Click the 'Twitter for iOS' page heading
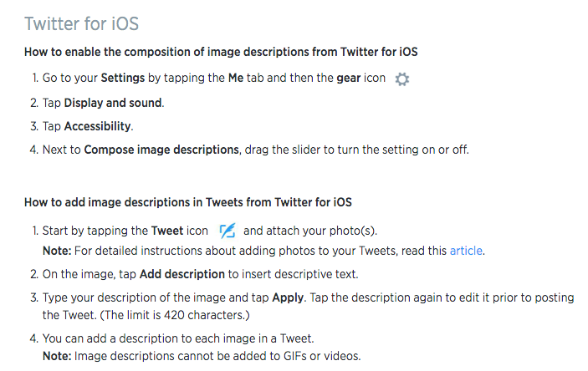This screenshot has width=588, height=371. pyautogui.click(x=81, y=23)
